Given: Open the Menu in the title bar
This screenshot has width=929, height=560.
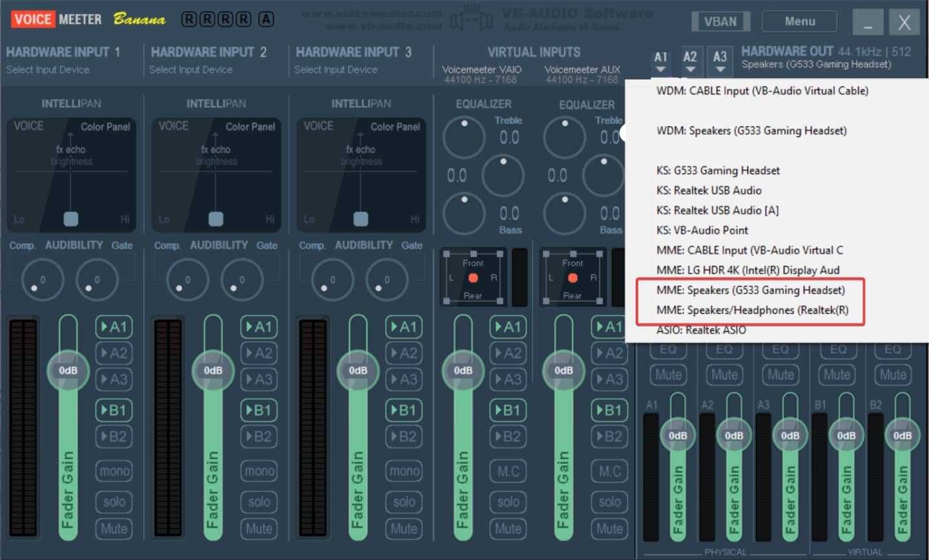Looking at the screenshot, I should click(x=799, y=21).
